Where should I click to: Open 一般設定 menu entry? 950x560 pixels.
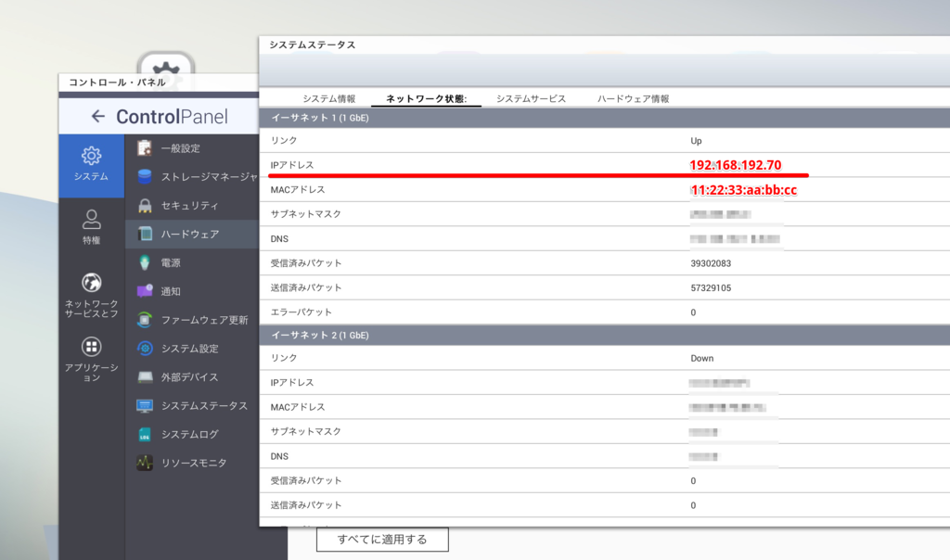[x=191, y=148]
